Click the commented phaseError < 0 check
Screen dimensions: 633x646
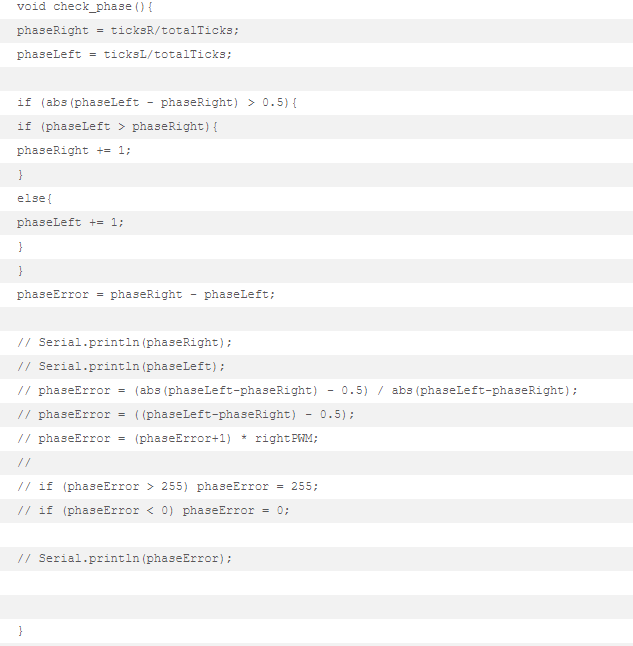[x=153, y=510]
